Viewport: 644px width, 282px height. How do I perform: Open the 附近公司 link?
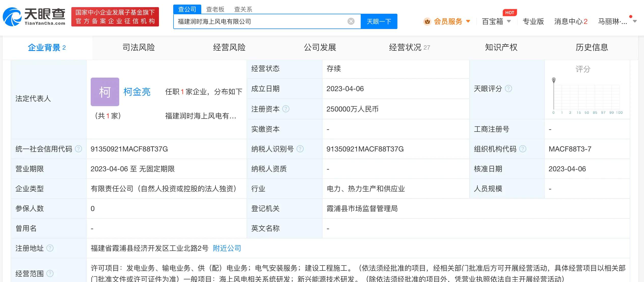(227, 248)
